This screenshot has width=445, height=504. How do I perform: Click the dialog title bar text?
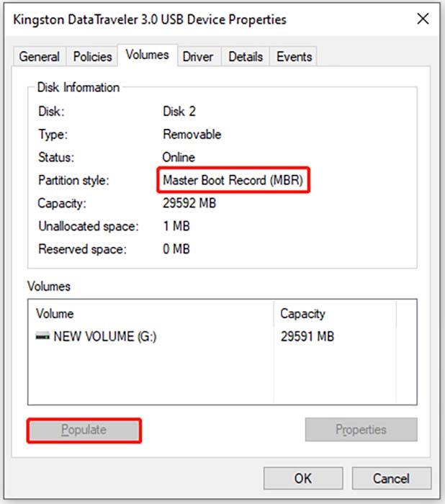[x=150, y=19]
